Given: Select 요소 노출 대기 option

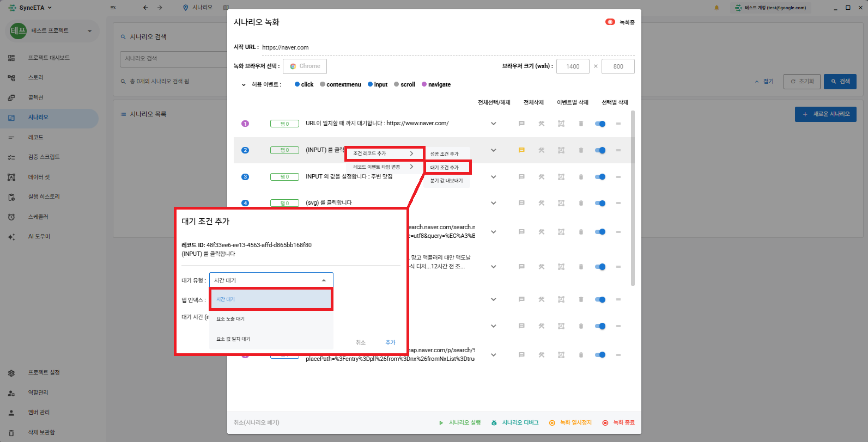Looking at the screenshot, I should coord(230,319).
